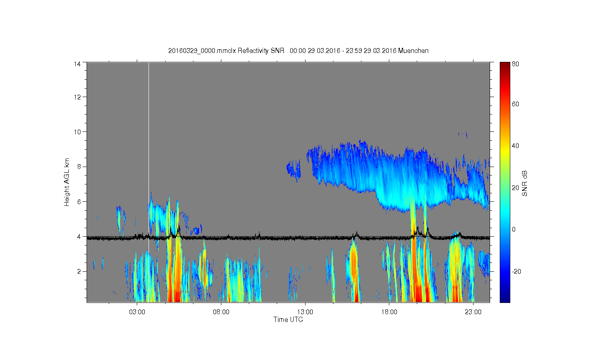Click the "20" colorbar value label
607x364 pixels.
pos(516,188)
